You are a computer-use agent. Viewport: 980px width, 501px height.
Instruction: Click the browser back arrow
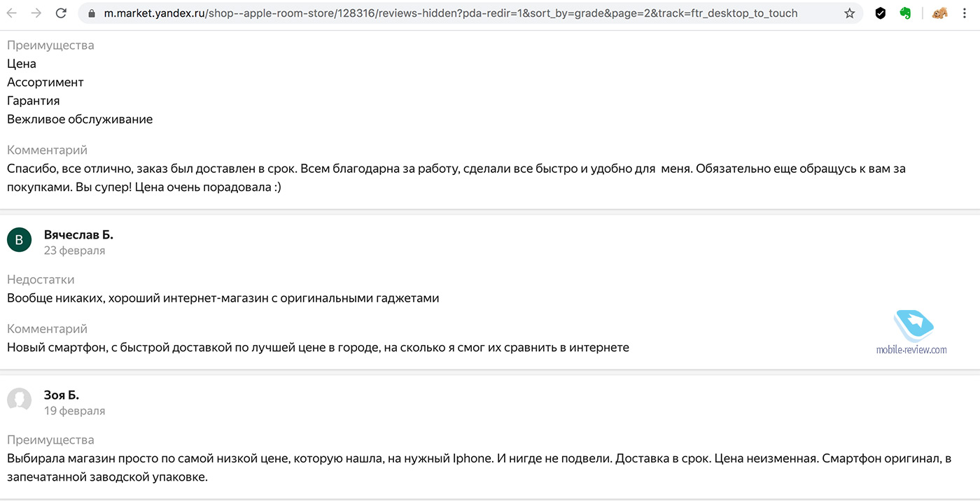12,13
